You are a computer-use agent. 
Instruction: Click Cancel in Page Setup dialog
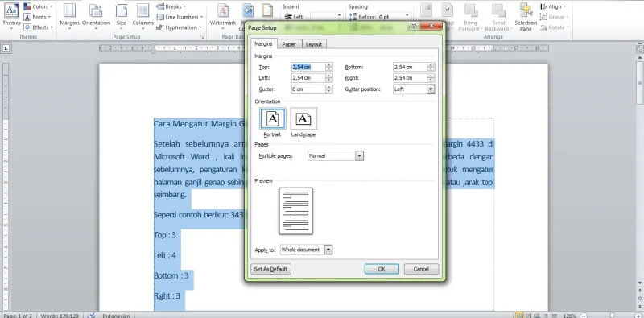421,269
